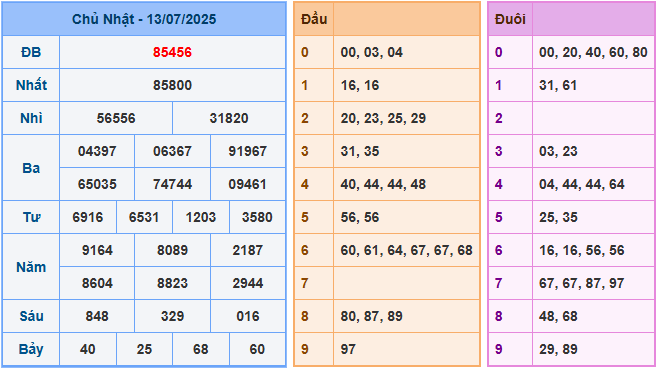Select Đầu values 40, 44, 44, 48
The image size is (658, 368).
coord(383,184)
